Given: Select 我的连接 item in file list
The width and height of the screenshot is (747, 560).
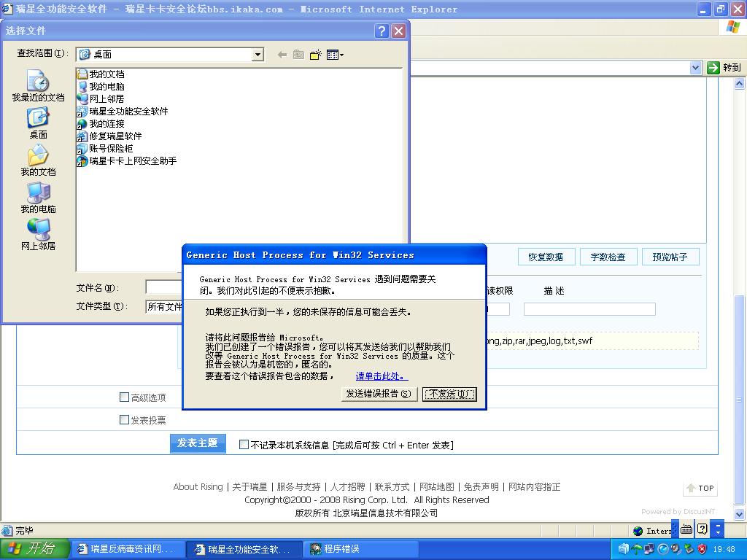Looking at the screenshot, I should pyautogui.click(x=101, y=123).
